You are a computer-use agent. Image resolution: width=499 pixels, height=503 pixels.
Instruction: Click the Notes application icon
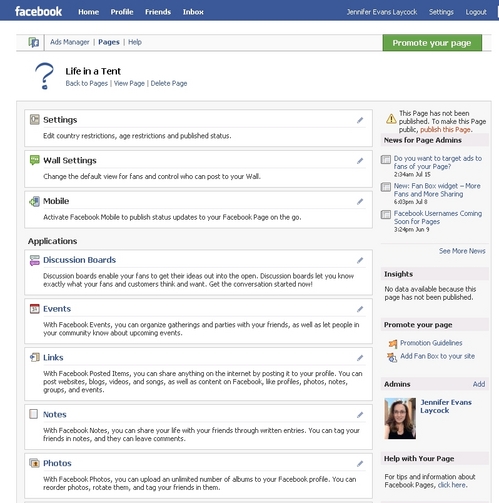(34, 414)
